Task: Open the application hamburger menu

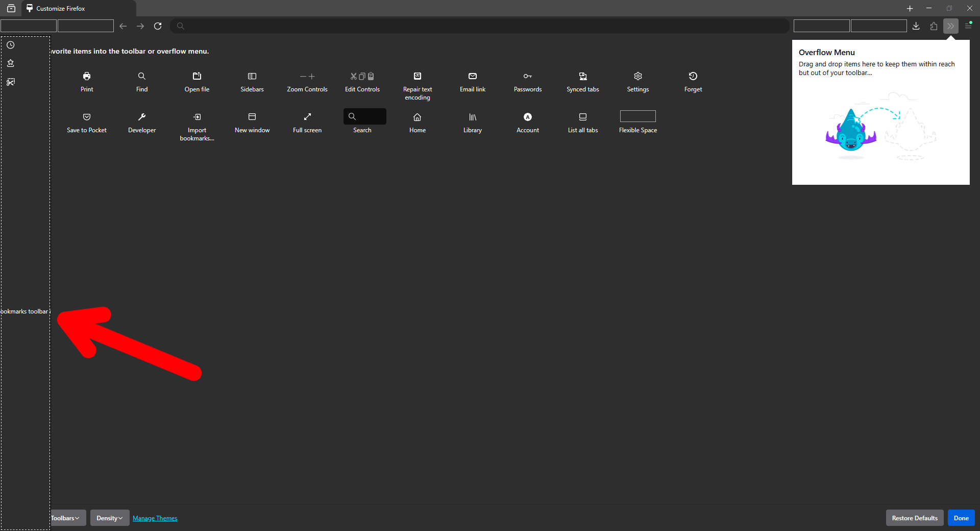Action: [x=968, y=26]
